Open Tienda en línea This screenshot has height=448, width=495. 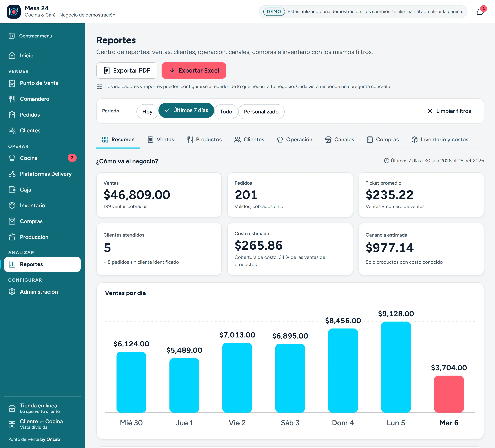coord(42,408)
